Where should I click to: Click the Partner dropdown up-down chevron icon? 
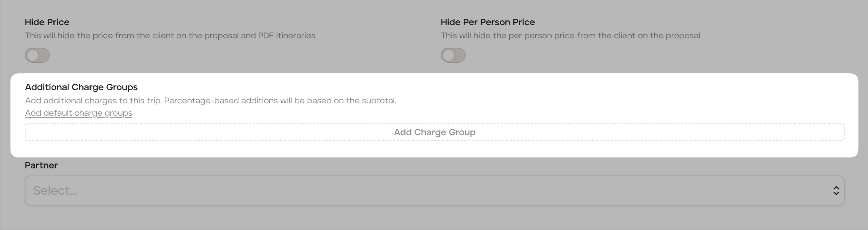click(x=836, y=191)
